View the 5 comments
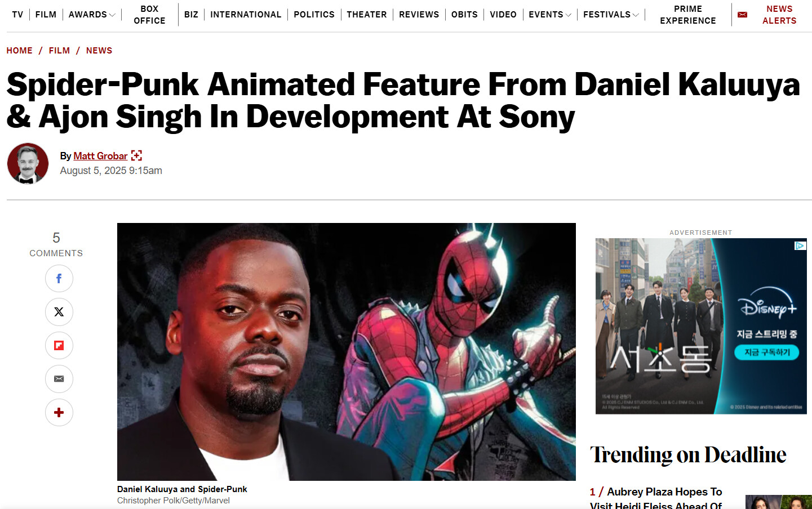 pos(56,244)
